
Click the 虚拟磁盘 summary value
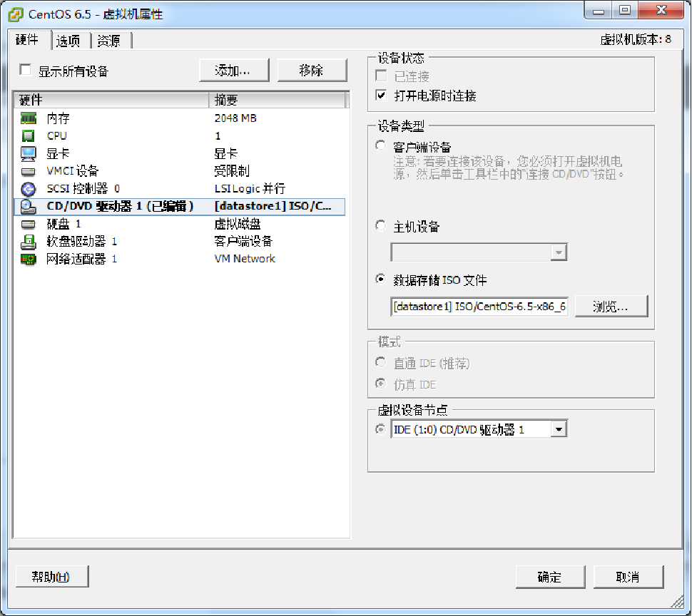[238, 224]
